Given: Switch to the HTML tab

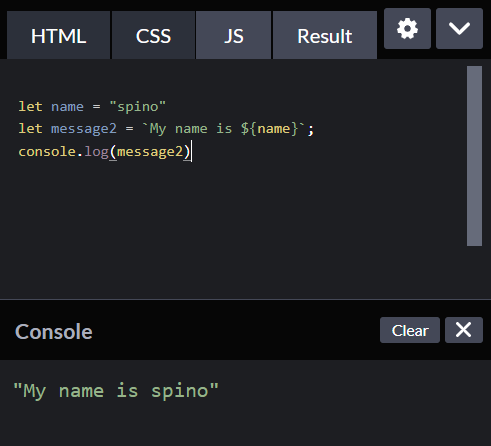Looking at the screenshot, I should (x=58, y=35).
